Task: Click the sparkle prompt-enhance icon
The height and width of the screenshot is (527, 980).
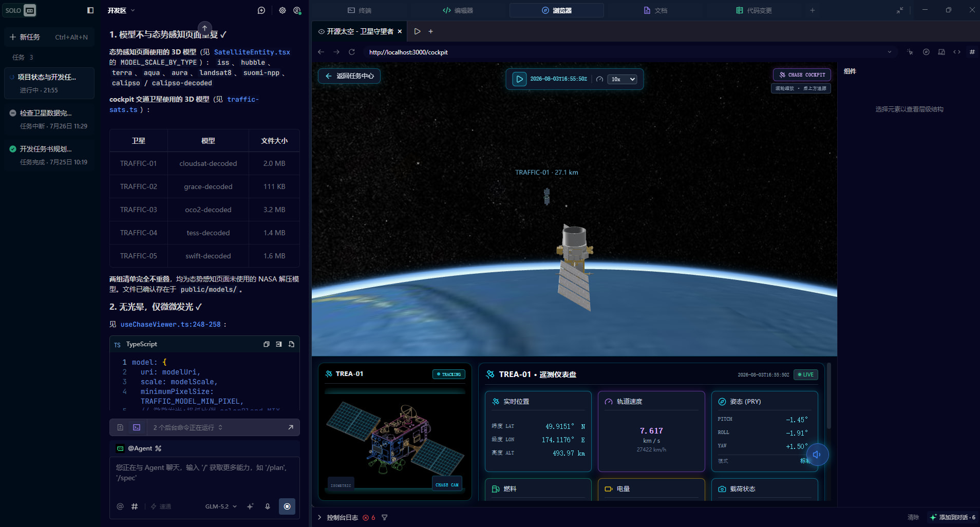Action: [x=250, y=506]
